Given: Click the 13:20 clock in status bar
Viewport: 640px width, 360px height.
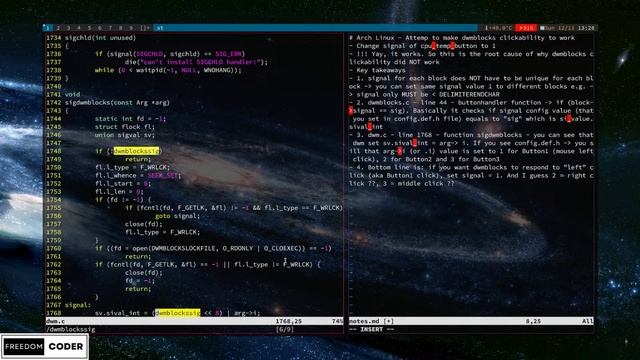Looking at the screenshot, I should point(586,28).
